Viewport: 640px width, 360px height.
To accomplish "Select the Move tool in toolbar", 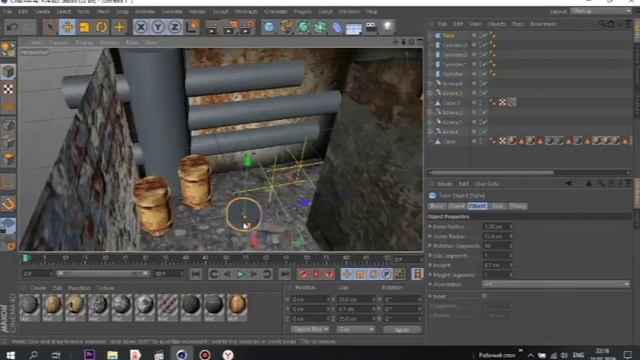I will coord(67,27).
